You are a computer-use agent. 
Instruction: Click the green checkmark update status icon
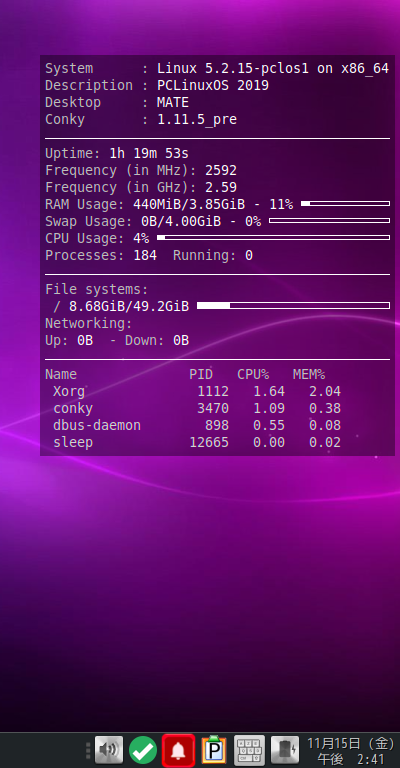(x=143, y=750)
